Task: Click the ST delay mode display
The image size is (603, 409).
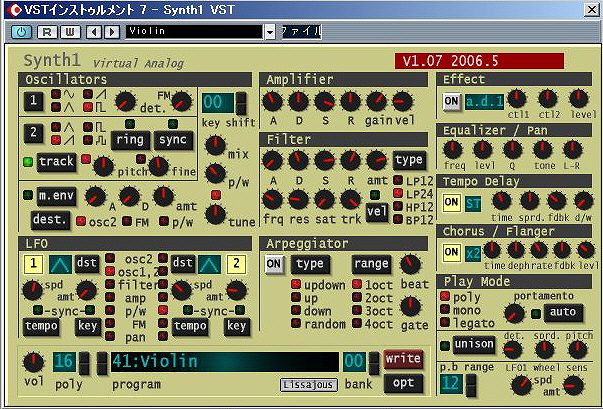Action: [x=473, y=204]
